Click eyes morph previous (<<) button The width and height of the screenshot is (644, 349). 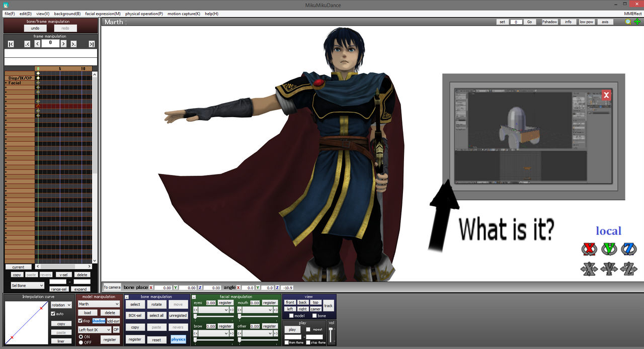point(196,310)
